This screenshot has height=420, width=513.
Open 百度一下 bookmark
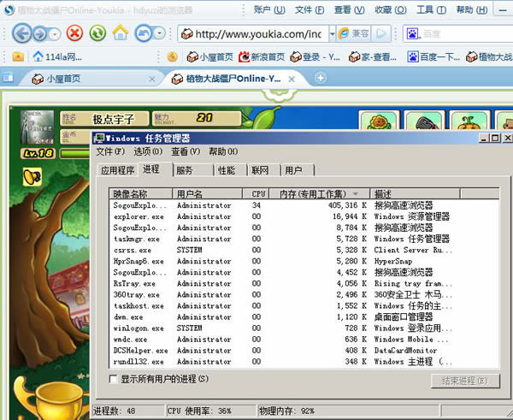pyautogui.click(x=433, y=57)
